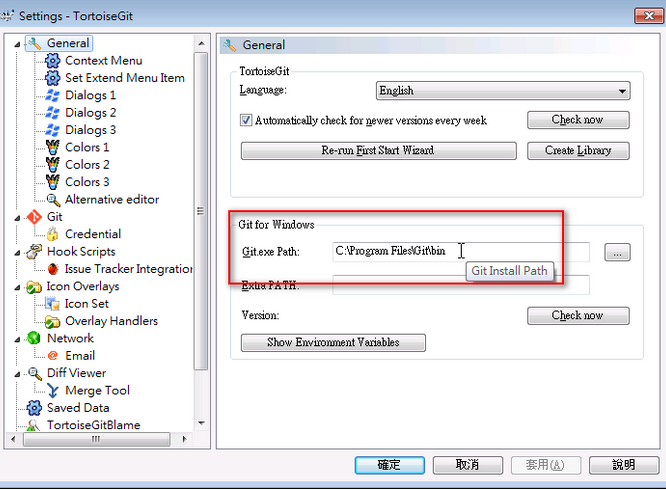The height and width of the screenshot is (490, 666).
Task: Collapse the General tree node
Action: [17, 44]
